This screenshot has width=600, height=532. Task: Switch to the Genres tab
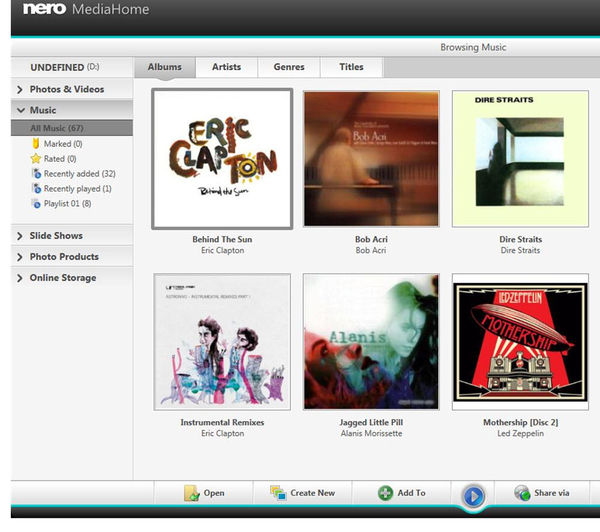(289, 67)
